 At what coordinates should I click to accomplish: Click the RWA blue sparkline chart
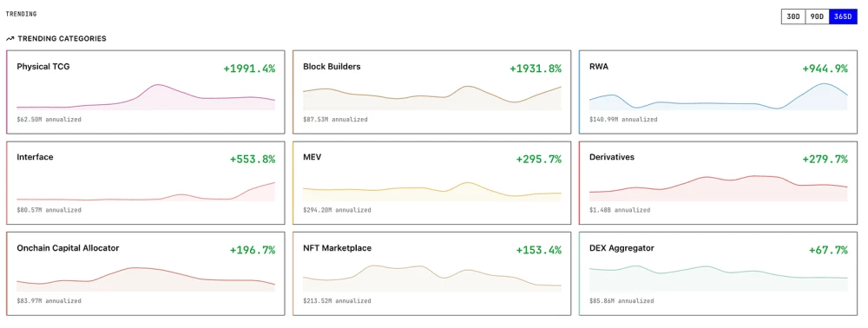(719, 97)
